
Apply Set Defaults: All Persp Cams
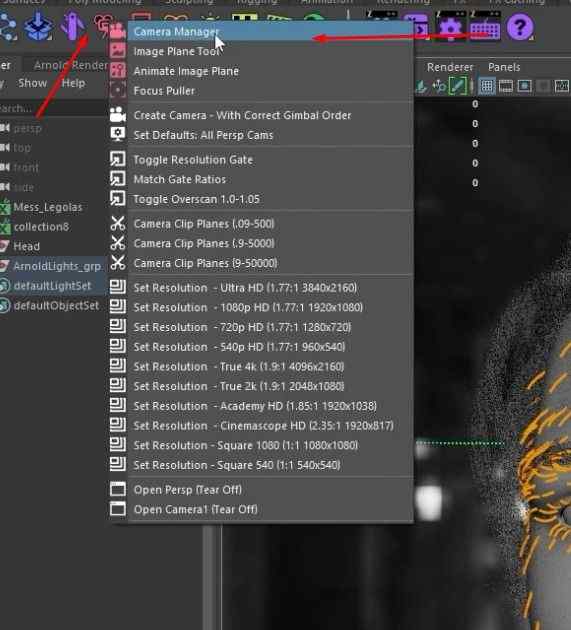pyautogui.click(x=261, y=135)
